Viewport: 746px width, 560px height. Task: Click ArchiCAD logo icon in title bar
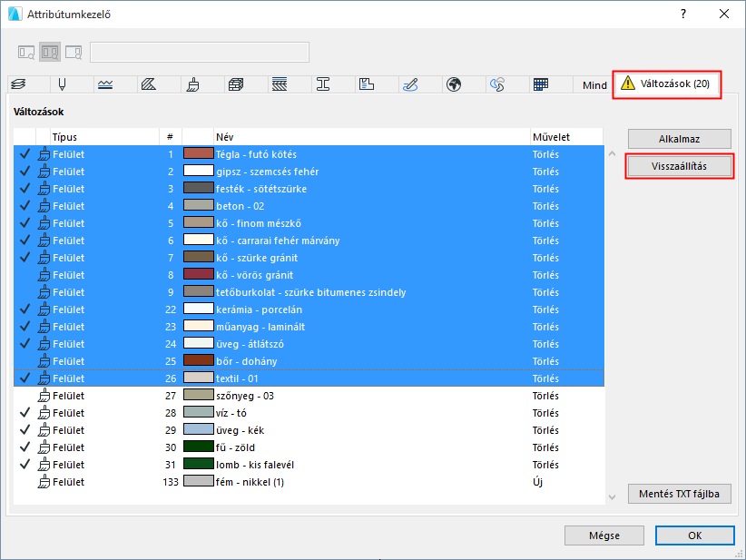coord(15,14)
